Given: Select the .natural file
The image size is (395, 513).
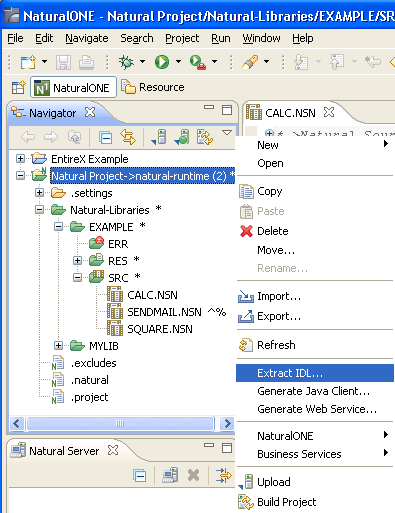Looking at the screenshot, I should point(89,380).
